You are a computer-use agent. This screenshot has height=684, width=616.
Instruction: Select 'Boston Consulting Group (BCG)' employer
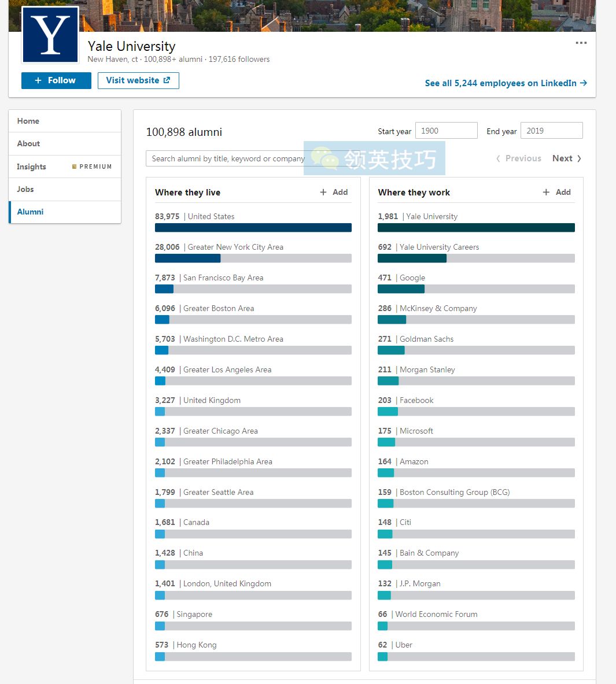(x=476, y=498)
